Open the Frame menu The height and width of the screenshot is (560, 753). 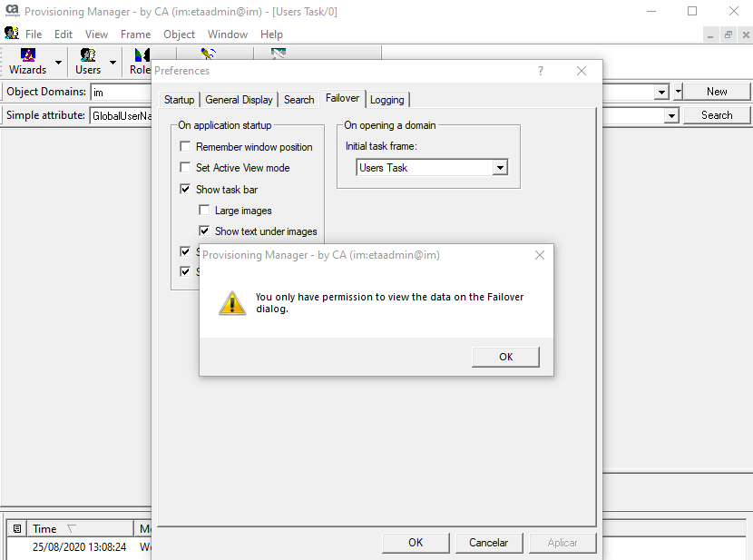click(135, 34)
